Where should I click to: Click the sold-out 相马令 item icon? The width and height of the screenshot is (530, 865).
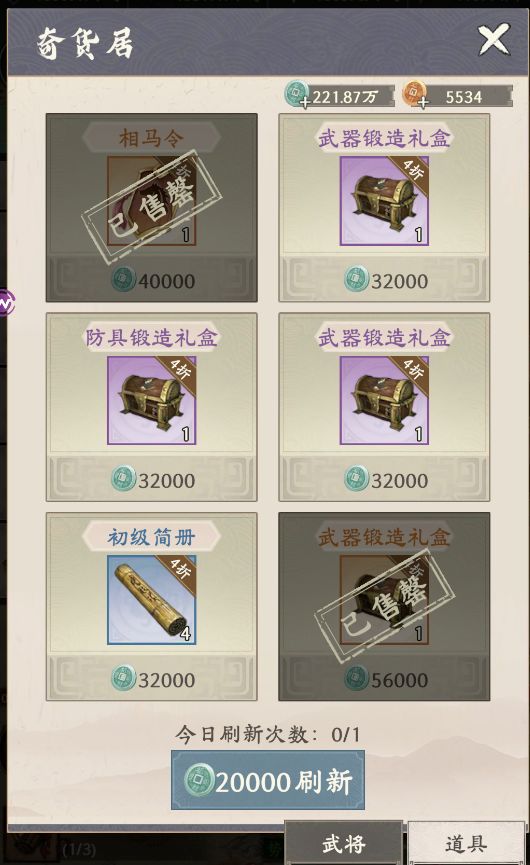pos(151,201)
